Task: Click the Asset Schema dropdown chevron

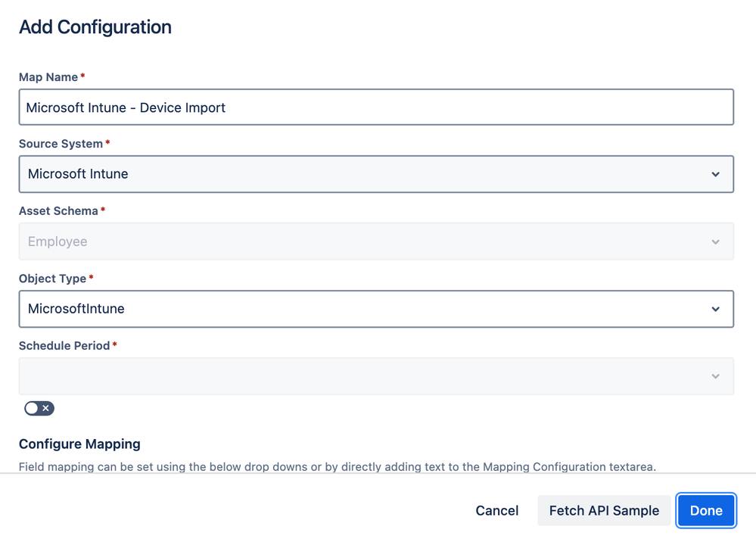Action: tap(715, 241)
